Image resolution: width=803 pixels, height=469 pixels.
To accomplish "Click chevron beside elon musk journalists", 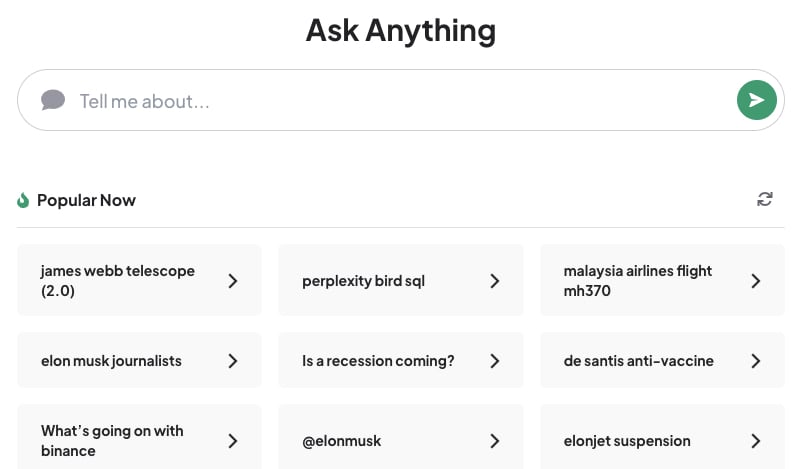I will tap(233, 361).
